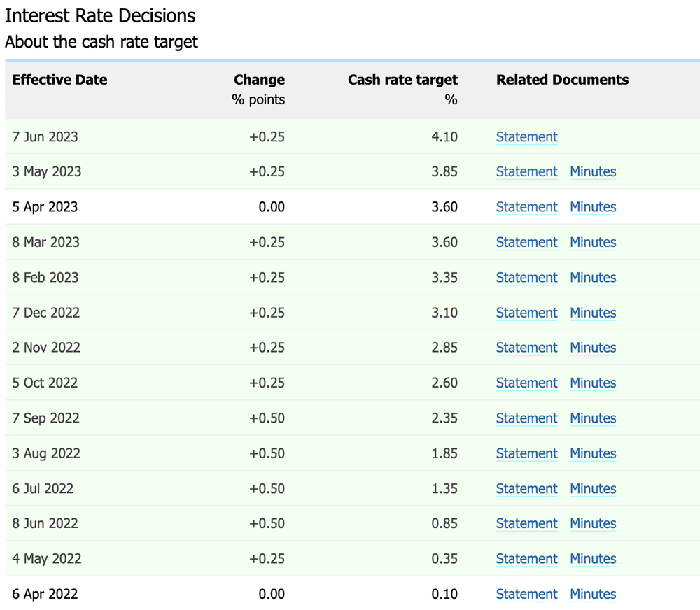Select the '8 Feb 2023' date cell
Screen dimensions: 700x610
coord(45,278)
